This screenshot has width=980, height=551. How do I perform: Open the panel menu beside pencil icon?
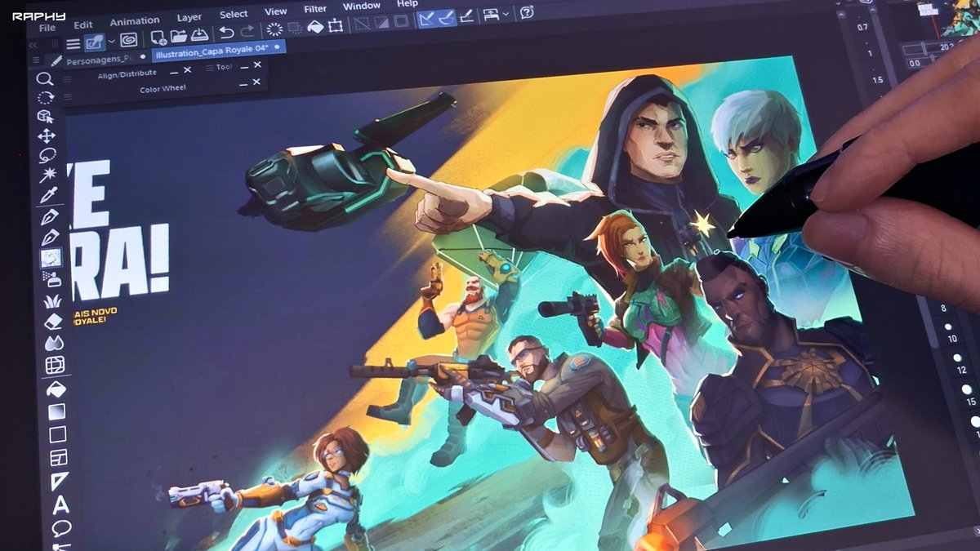[x=35, y=61]
